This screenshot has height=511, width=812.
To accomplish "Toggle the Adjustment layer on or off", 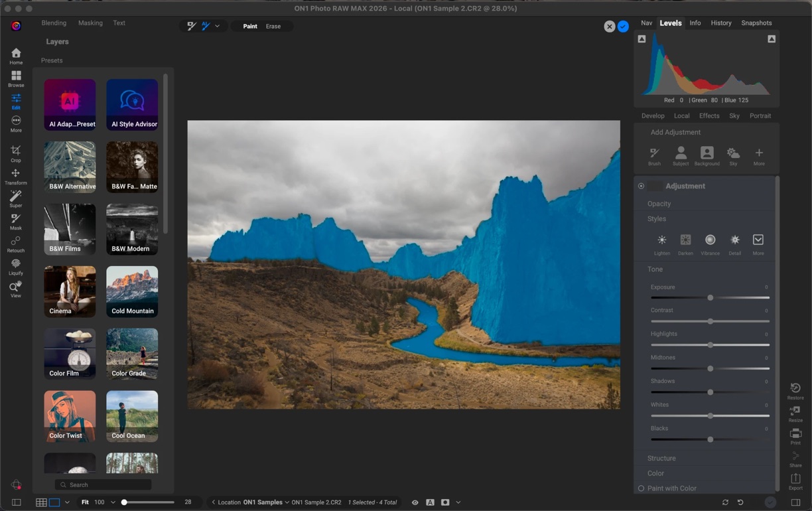I will 641,186.
